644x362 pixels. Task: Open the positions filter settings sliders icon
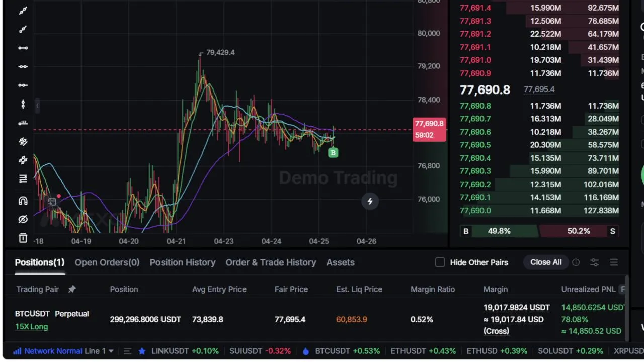595,262
